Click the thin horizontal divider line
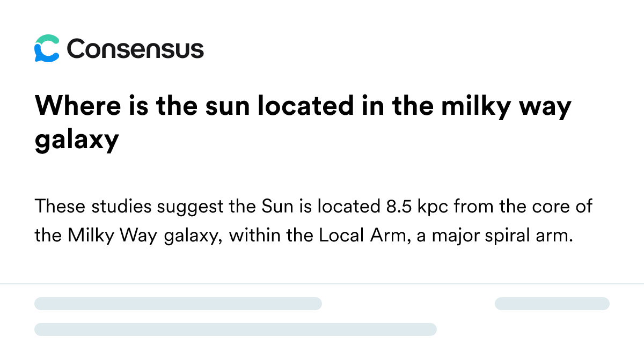 (322, 284)
